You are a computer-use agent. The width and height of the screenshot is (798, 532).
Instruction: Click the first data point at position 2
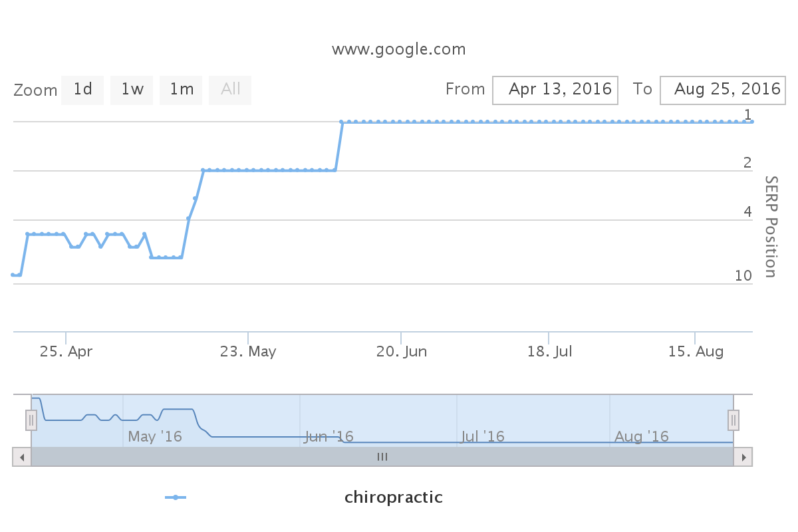(203, 170)
